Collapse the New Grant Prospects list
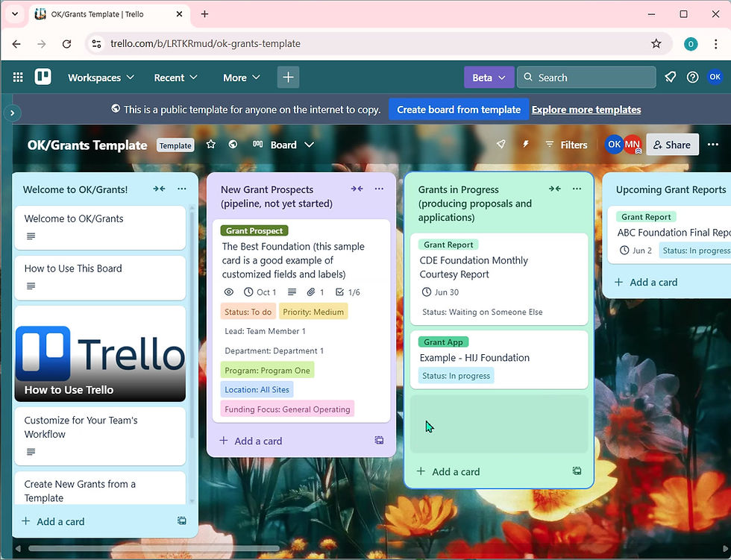Viewport: 731px width, 560px height. pos(357,189)
